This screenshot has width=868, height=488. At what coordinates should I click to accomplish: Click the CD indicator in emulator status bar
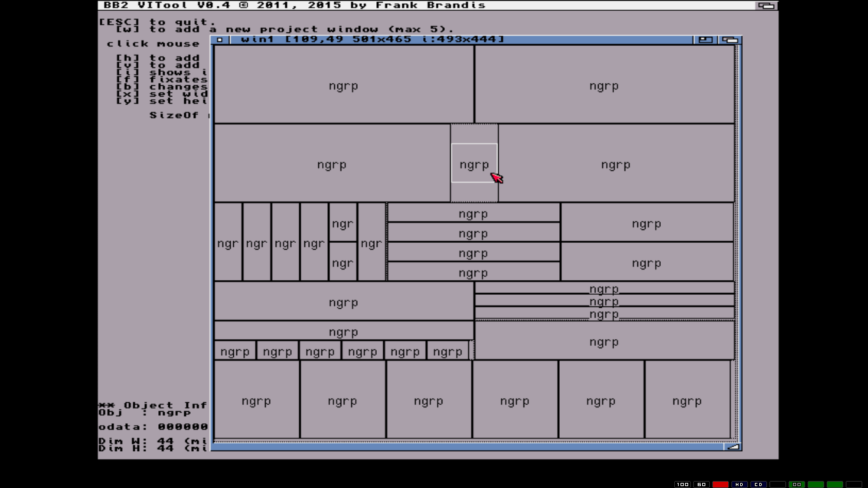point(758,484)
